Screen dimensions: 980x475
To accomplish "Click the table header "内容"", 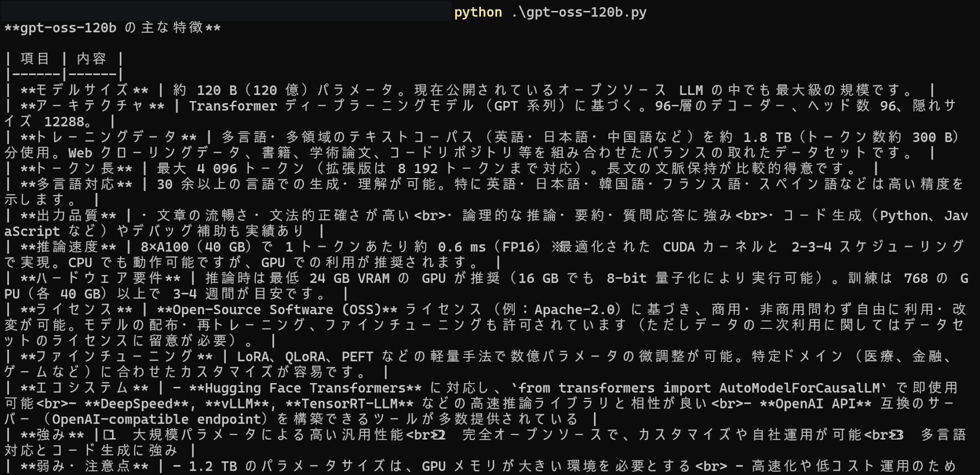I will pos(91,59).
